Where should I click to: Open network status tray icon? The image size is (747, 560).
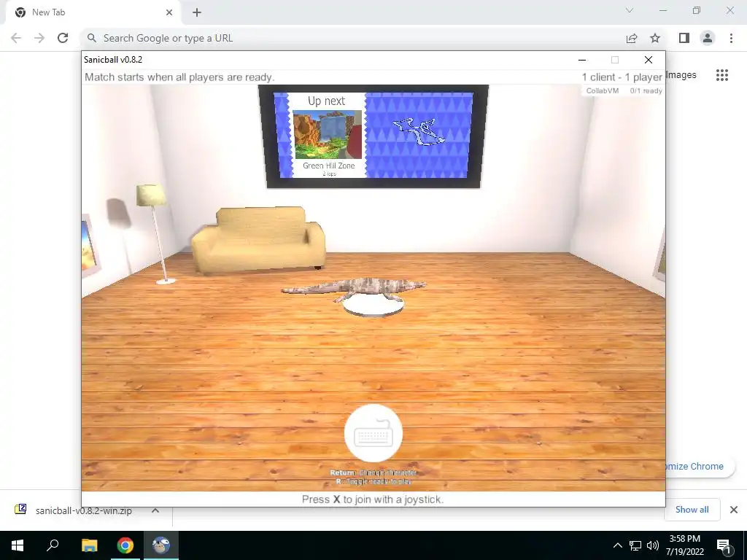pos(635,545)
